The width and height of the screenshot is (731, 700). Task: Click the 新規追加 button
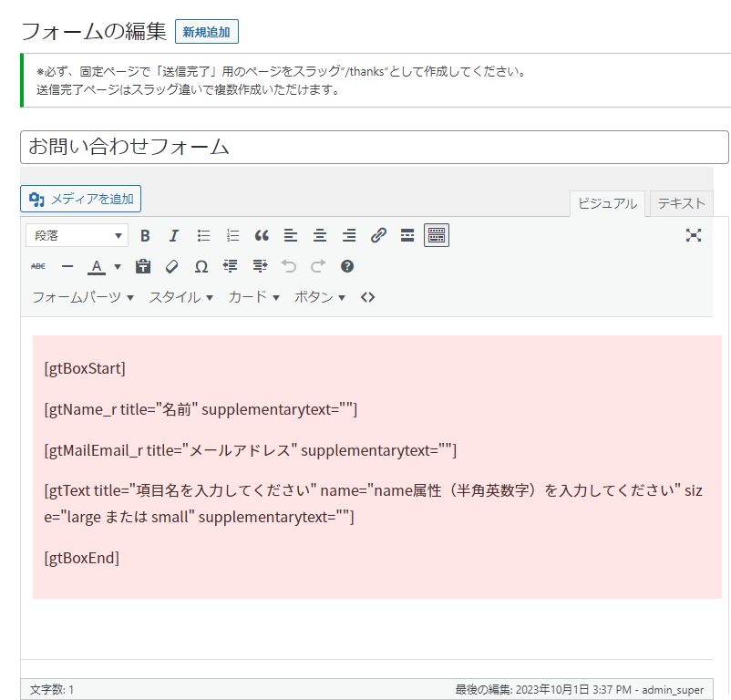pyautogui.click(x=206, y=33)
